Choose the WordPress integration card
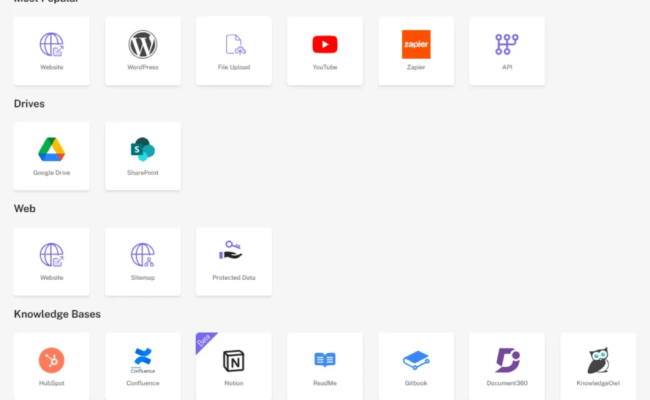 143,51
